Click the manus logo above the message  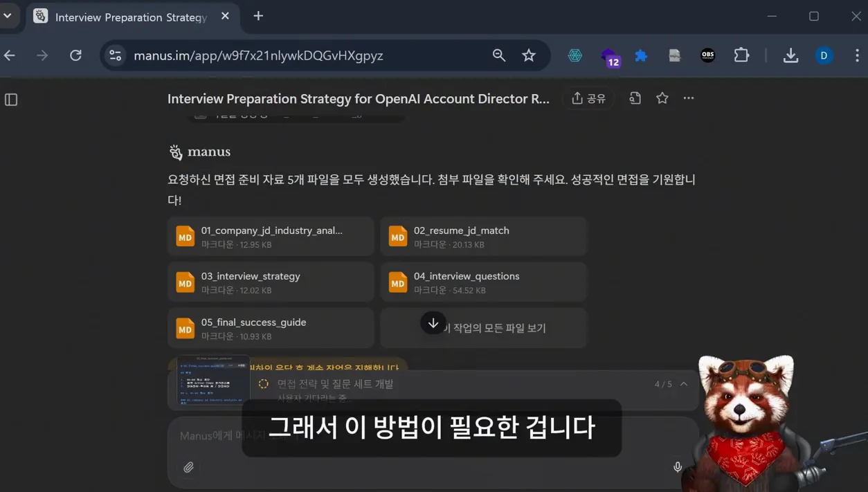point(199,152)
